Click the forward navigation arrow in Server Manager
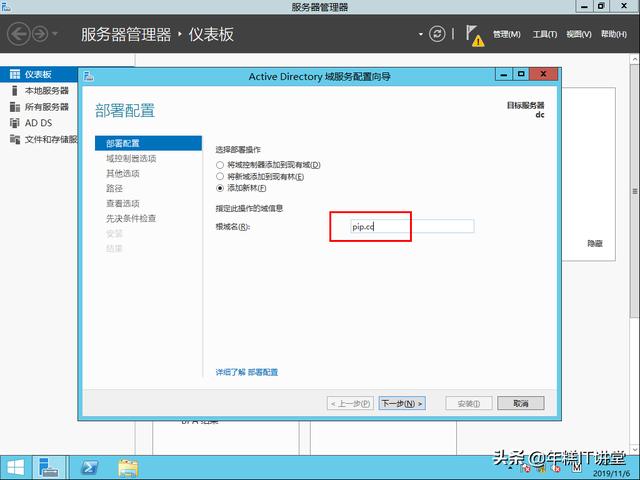Viewport: 640px width, 480px height. (x=40, y=34)
